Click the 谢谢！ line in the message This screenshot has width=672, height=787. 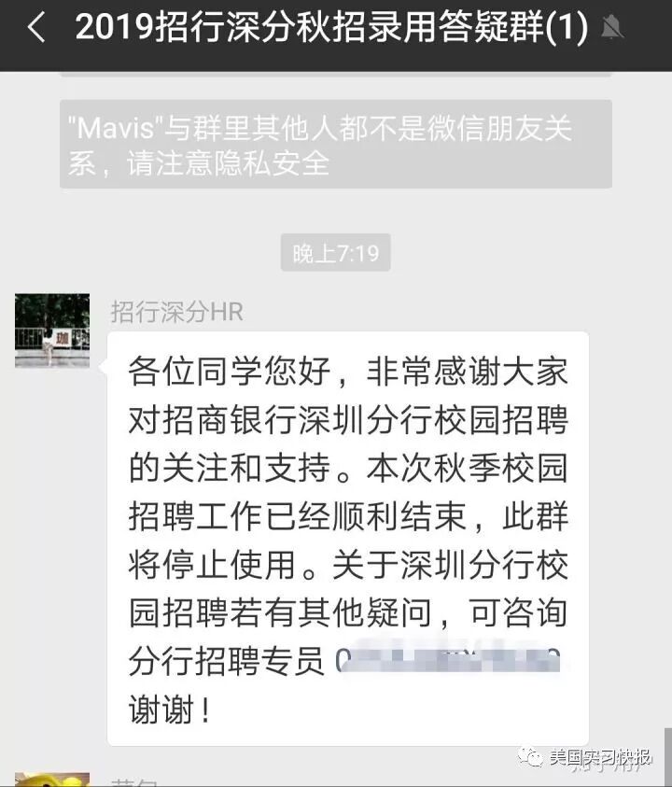[170, 710]
